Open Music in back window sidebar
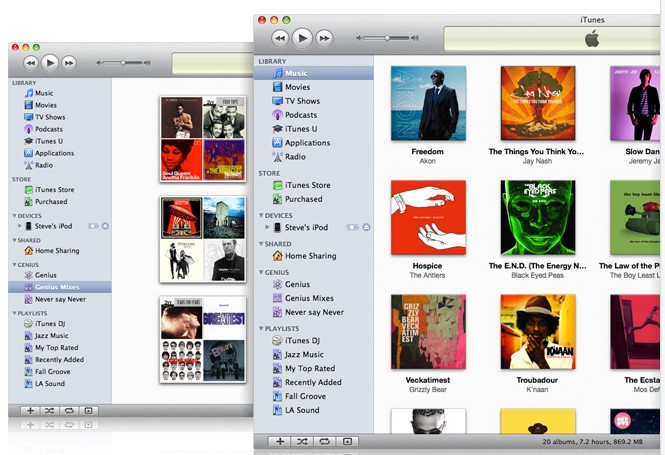This screenshot has height=455, width=665. (60, 93)
